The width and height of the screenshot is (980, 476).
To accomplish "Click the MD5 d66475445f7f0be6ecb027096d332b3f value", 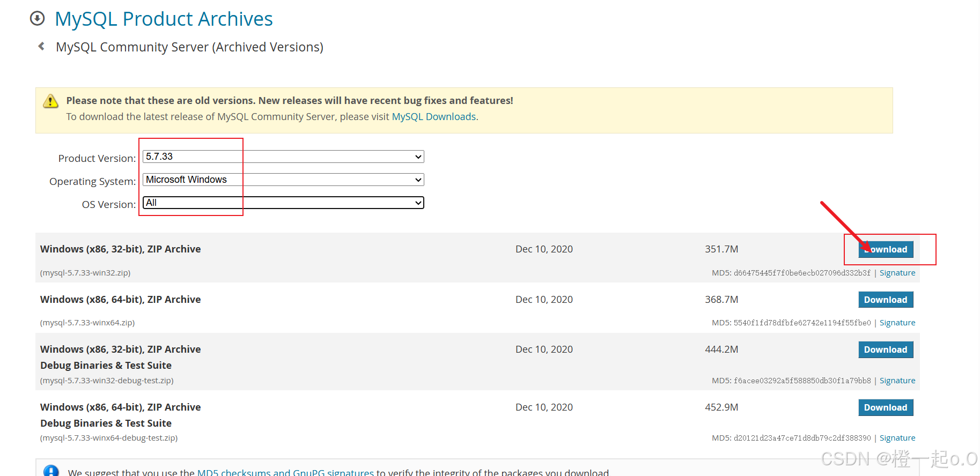I will 802,273.
